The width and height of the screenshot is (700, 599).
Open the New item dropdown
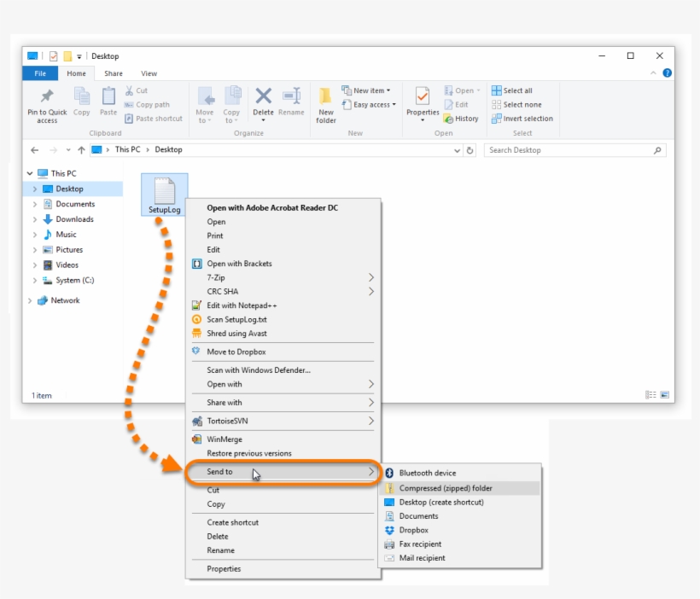[366, 90]
